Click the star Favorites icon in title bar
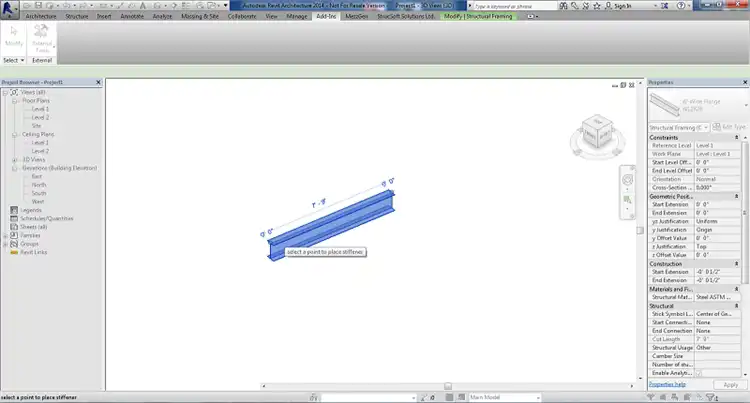This screenshot has width=750, height=403. (x=597, y=6)
